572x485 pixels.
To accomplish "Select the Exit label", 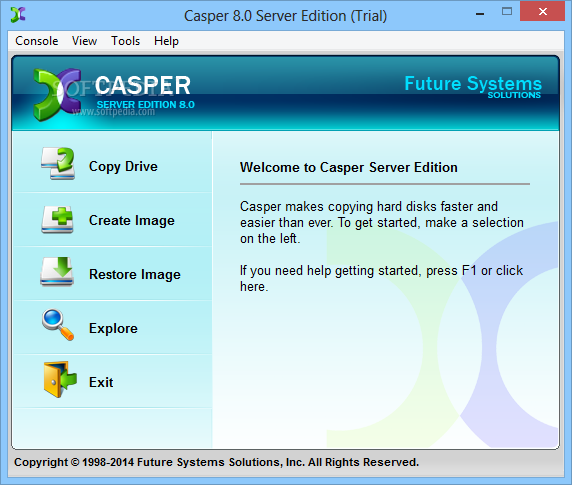I will click(x=101, y=383).
